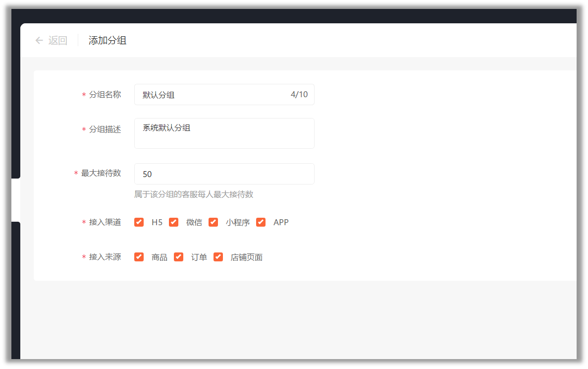Click the 商品 label text
The width and height of the screenshot is (588, 369).
pos(160,257)
